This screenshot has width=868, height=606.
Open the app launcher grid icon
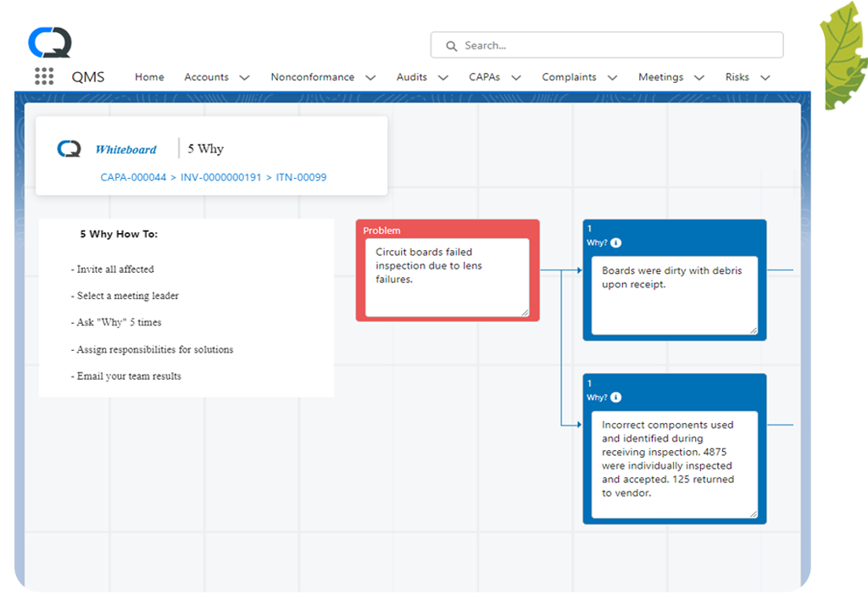point(44,77)
